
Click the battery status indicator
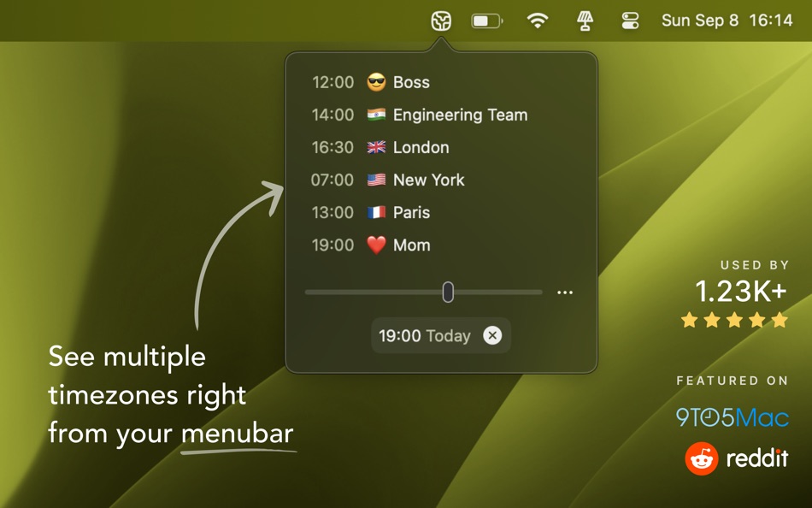tap(486, 20)
